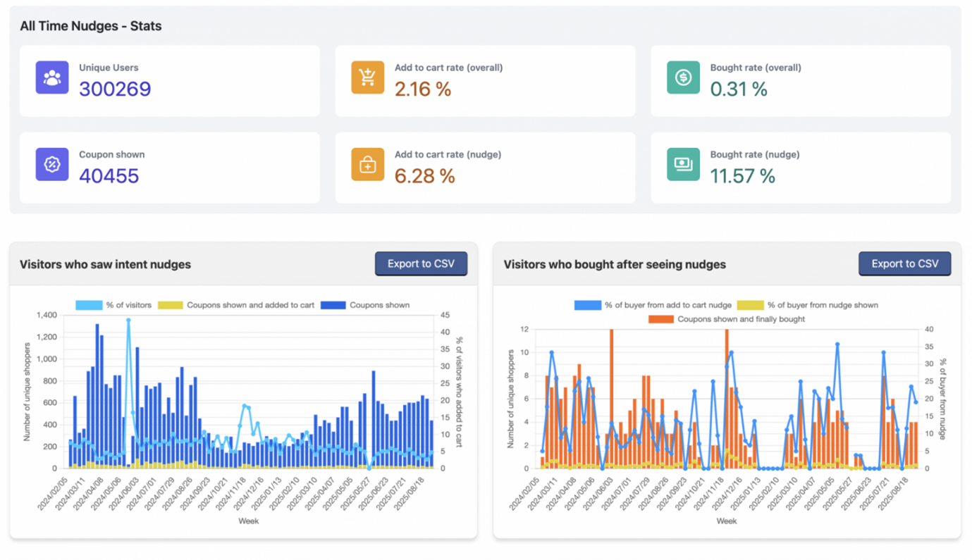Viewport: 972px width, 560px height.
Task: Click the 'All Time Nudges - Stats' heading
Action: point(91,26)
